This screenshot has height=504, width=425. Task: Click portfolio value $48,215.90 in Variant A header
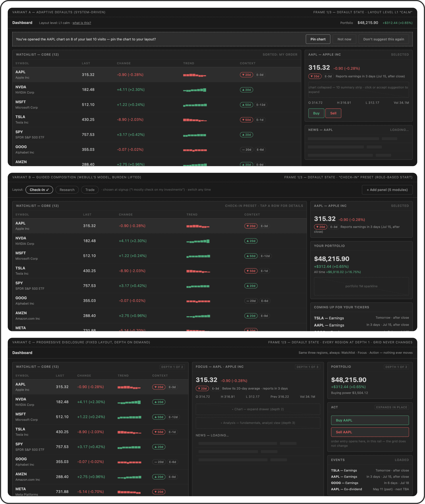pyautogui.click(x=368, y=23)
